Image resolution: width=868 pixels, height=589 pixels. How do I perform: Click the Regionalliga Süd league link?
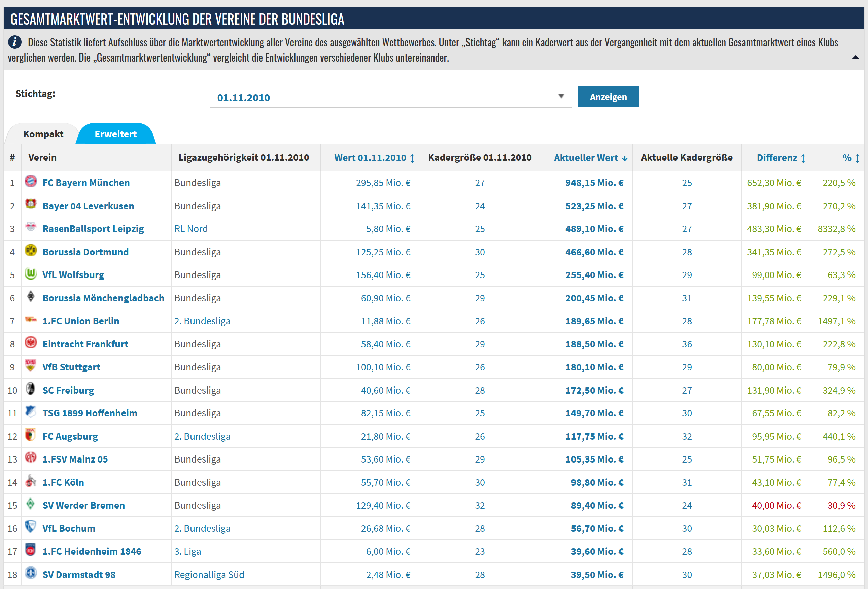(209, 575)
